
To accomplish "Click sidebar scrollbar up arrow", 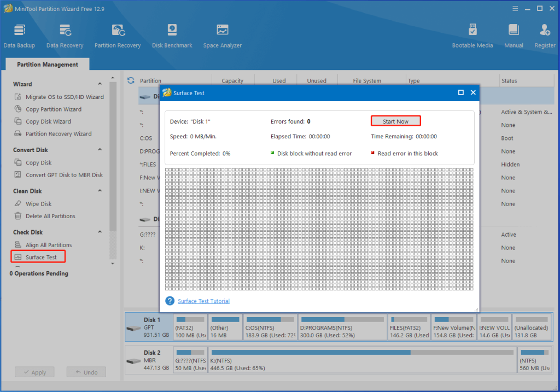I will [x=113, y=78].
